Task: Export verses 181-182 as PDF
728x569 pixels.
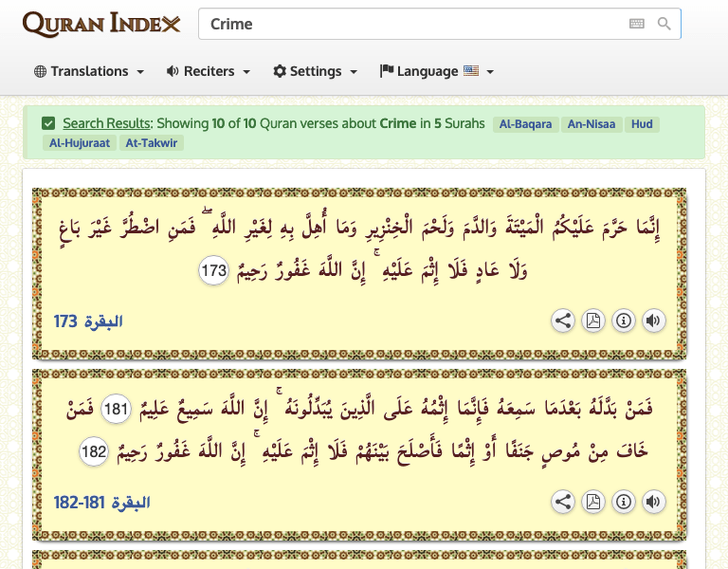Action: pyautogui.click(x=593, y=502)
